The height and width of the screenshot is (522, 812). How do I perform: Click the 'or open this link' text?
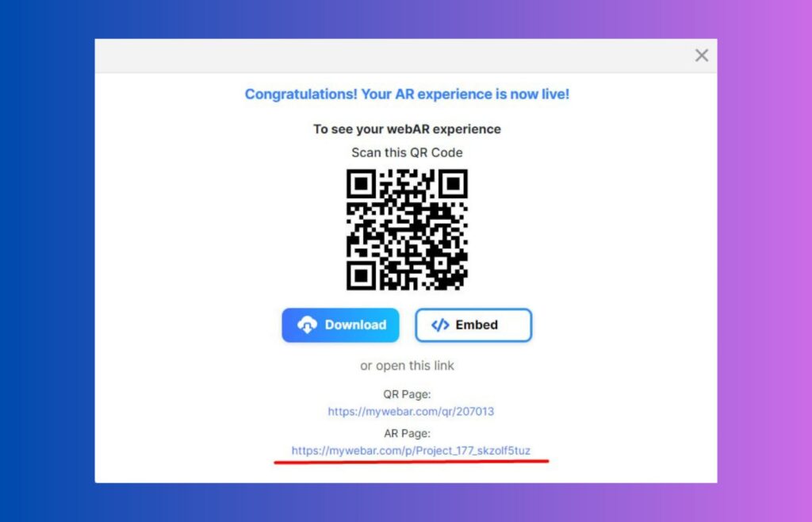[x=407, y=366]
